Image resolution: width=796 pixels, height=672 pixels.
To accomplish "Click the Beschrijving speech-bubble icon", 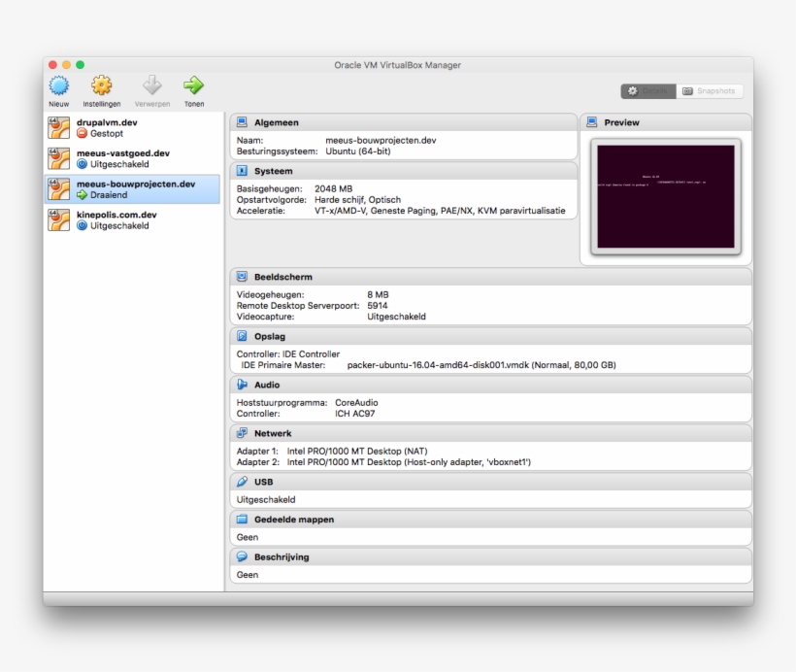I will coord(242,556).
